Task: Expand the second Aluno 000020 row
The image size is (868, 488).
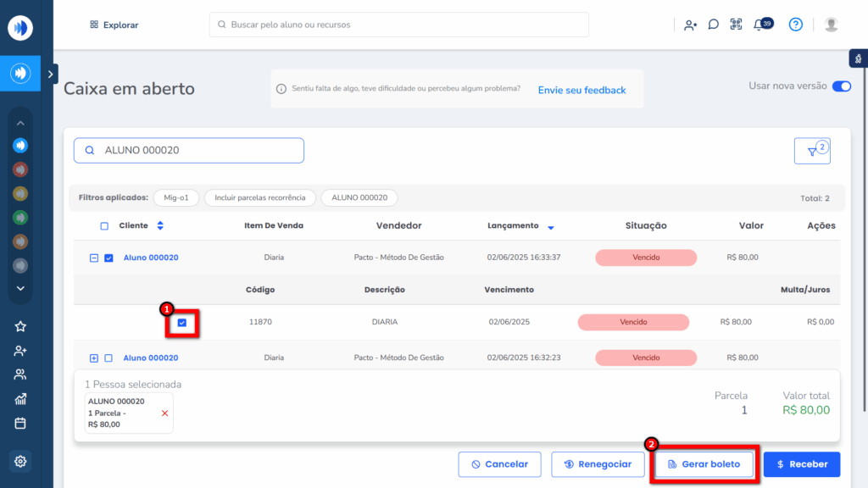Action: (x=94, y=358)
